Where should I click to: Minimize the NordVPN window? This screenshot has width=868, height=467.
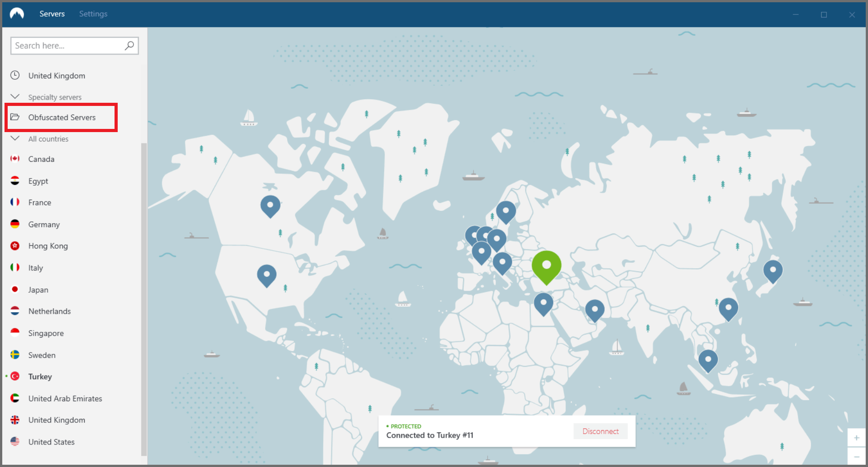pos(796,14)
